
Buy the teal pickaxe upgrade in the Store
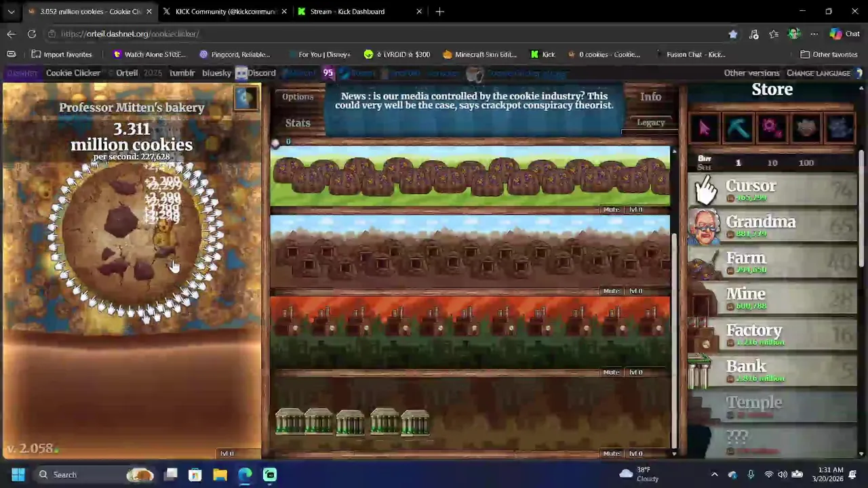(738, 127)
